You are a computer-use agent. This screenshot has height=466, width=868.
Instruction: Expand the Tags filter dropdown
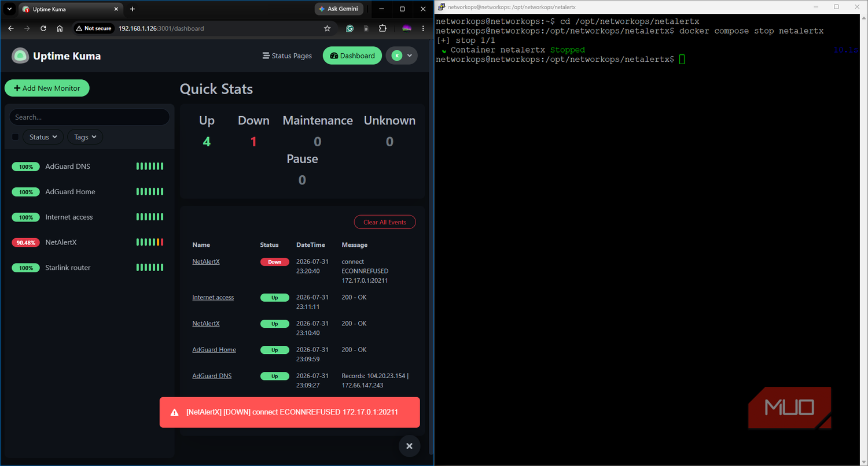85,137
